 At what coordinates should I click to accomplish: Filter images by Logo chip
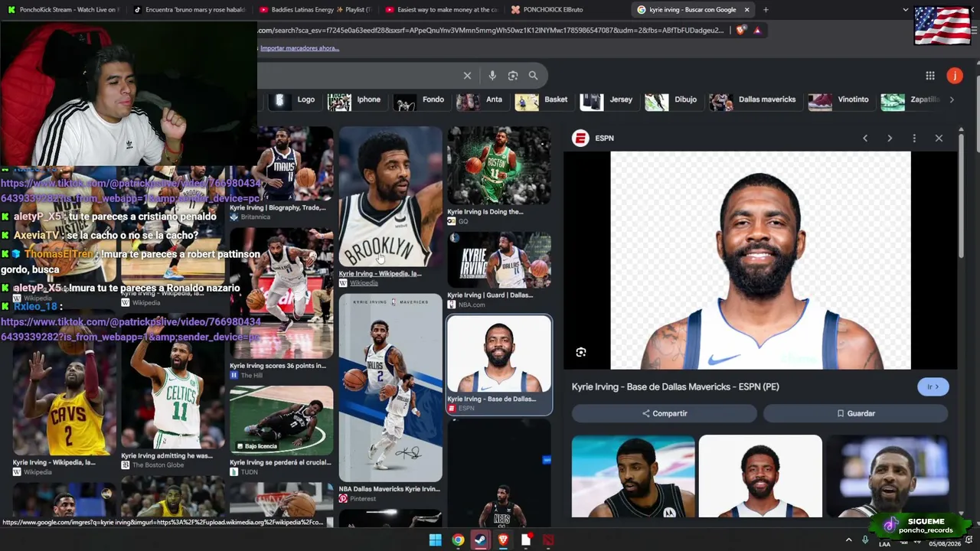click(295, 99)
